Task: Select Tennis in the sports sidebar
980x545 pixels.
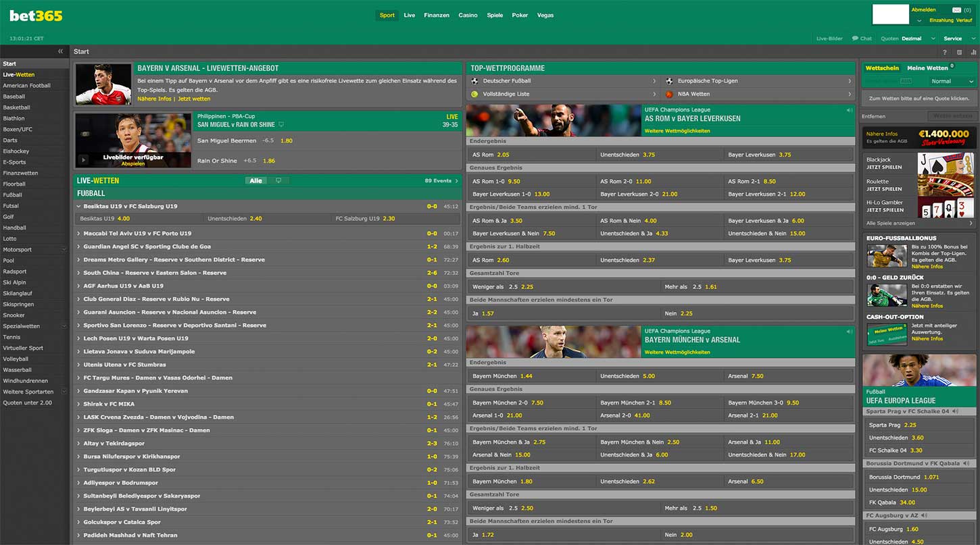Action: [11, 337]
